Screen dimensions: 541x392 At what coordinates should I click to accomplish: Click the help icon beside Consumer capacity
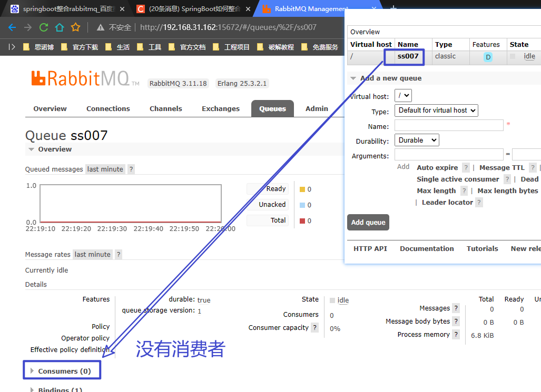314,328
